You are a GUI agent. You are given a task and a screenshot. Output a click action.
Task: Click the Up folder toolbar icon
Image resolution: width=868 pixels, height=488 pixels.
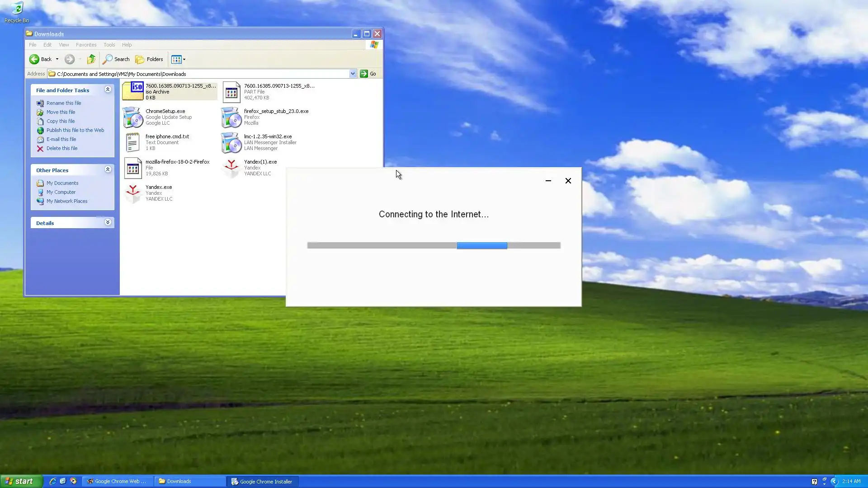[x=91, y=59]
